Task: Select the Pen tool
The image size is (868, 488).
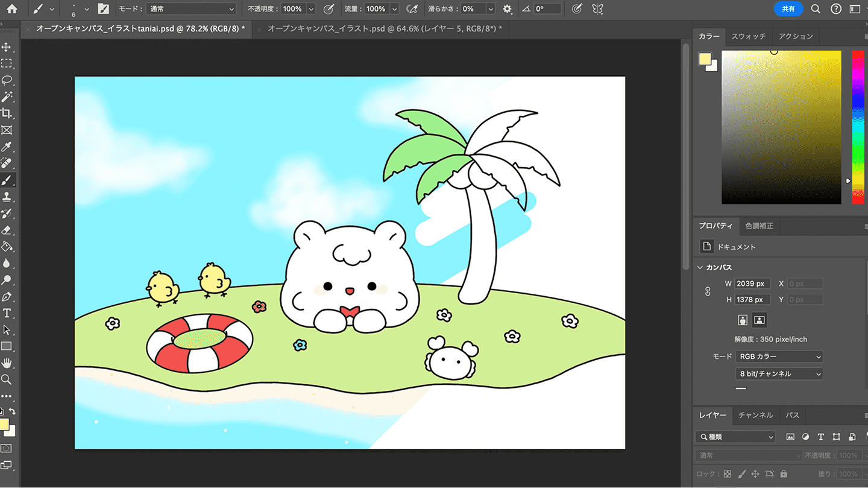Action: click(7, 297)
